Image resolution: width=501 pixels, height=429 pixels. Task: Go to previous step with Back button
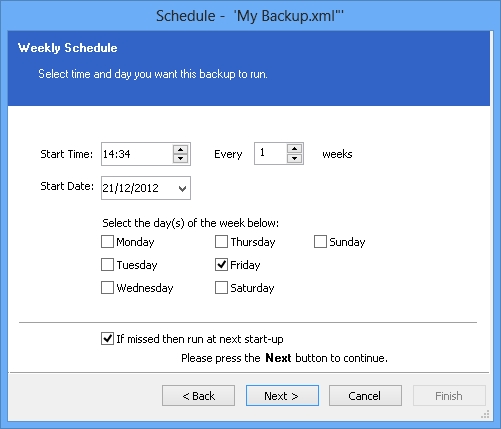(198, 396)
